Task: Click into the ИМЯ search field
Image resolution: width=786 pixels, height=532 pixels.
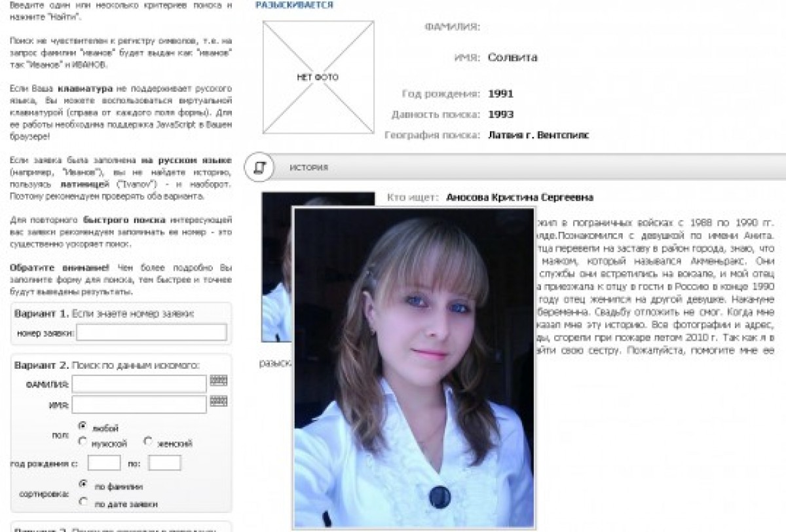Action: [139, 405]
